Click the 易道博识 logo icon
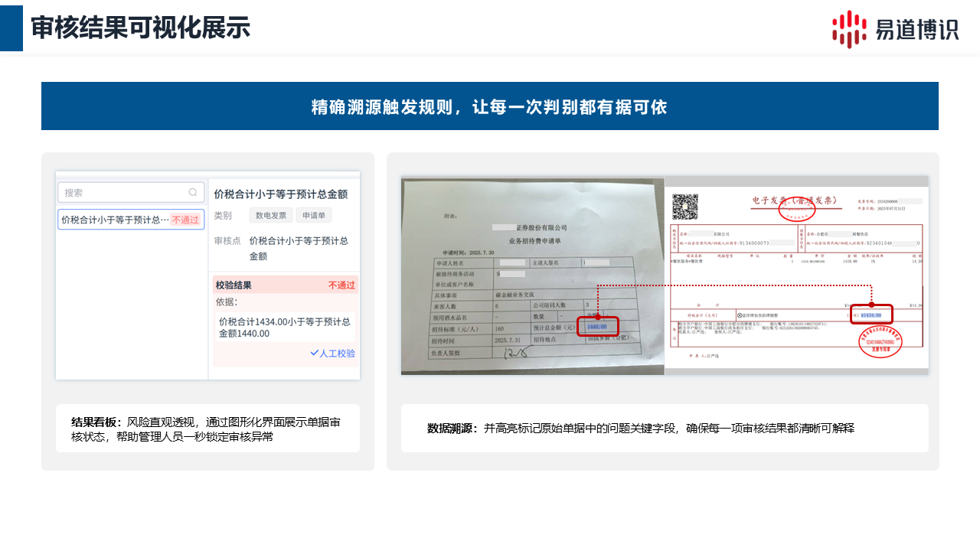 pos(849,29)
